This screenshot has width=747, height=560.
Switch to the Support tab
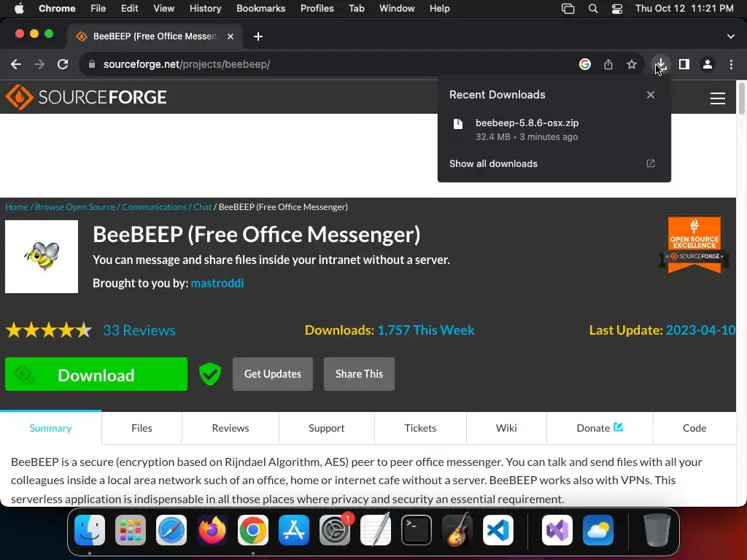(326, 428)
